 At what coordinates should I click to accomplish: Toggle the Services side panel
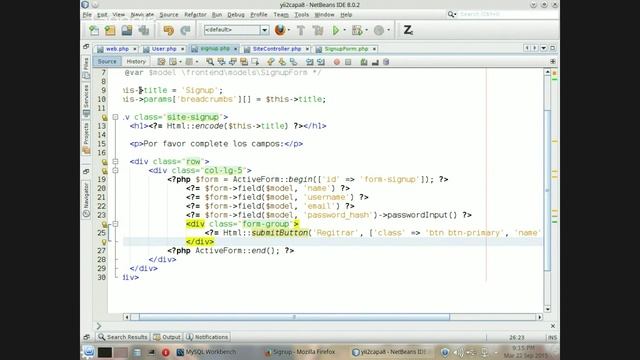point(86,100)
